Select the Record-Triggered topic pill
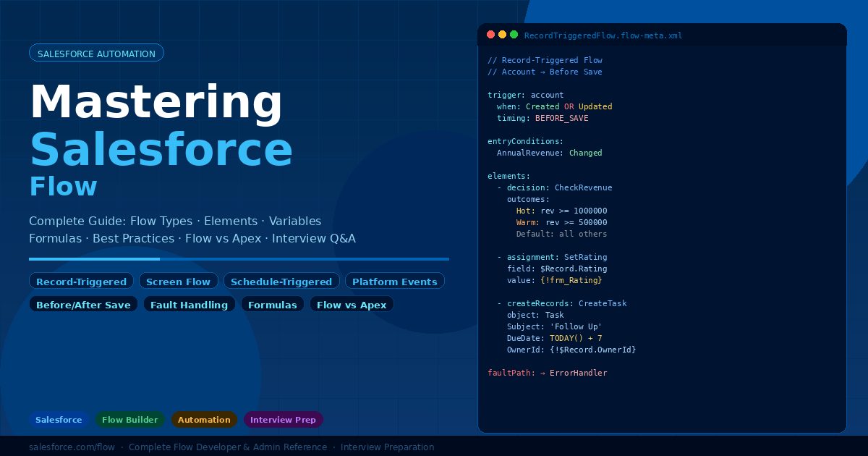868x456 pixels. pyautogui.click(x=81, y=282)
